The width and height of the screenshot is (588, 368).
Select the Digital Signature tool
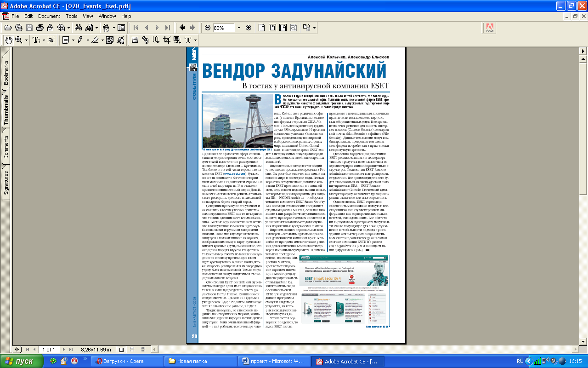pyautogui.click(x=121, y=40)
